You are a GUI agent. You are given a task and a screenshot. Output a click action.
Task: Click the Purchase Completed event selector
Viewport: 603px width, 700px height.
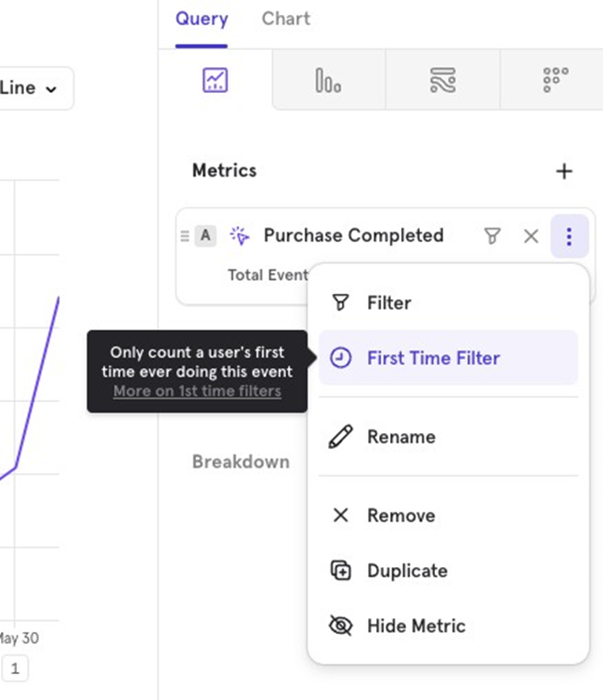(353, 236)
